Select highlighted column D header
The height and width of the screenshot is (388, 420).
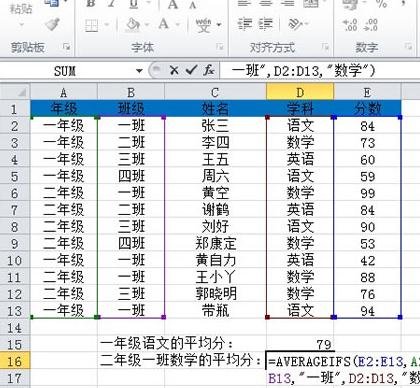coord(300,92)
